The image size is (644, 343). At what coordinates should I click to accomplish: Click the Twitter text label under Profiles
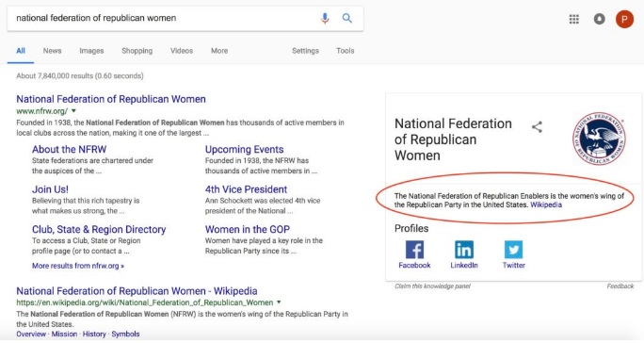coord(514,266)
